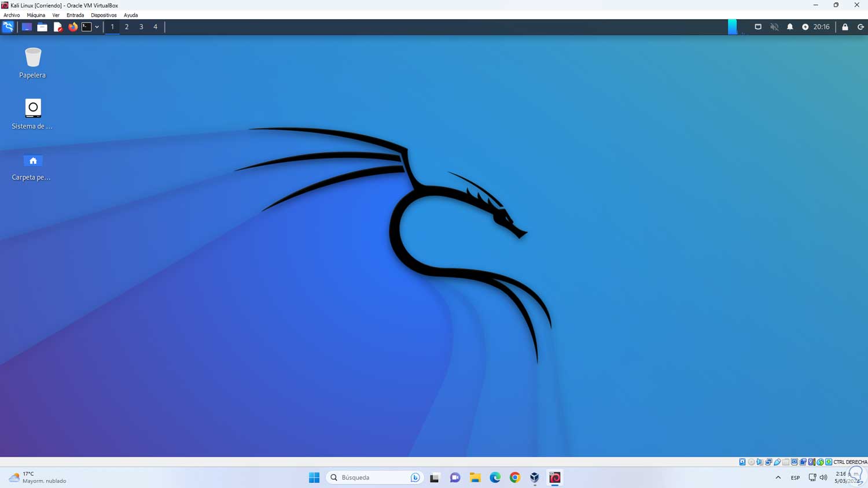Screen dimensions: 868x488
Task: Open the terminal emulator from the panel
Action: 87,27
